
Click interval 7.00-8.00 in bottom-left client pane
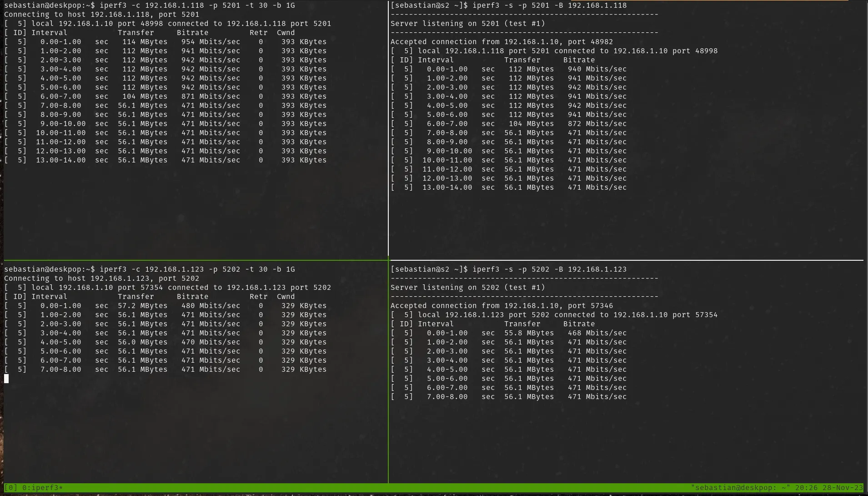pos(61,369)
